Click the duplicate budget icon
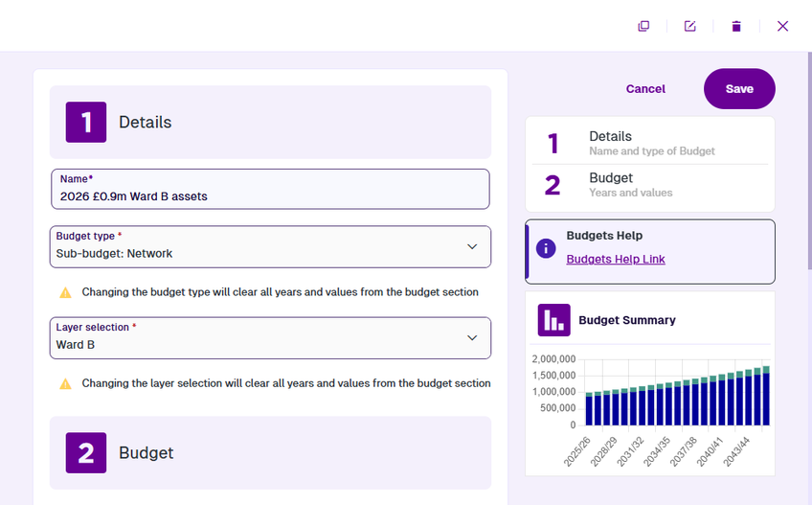The height and width of the screenshot is (505, 812). coord(643,26)
